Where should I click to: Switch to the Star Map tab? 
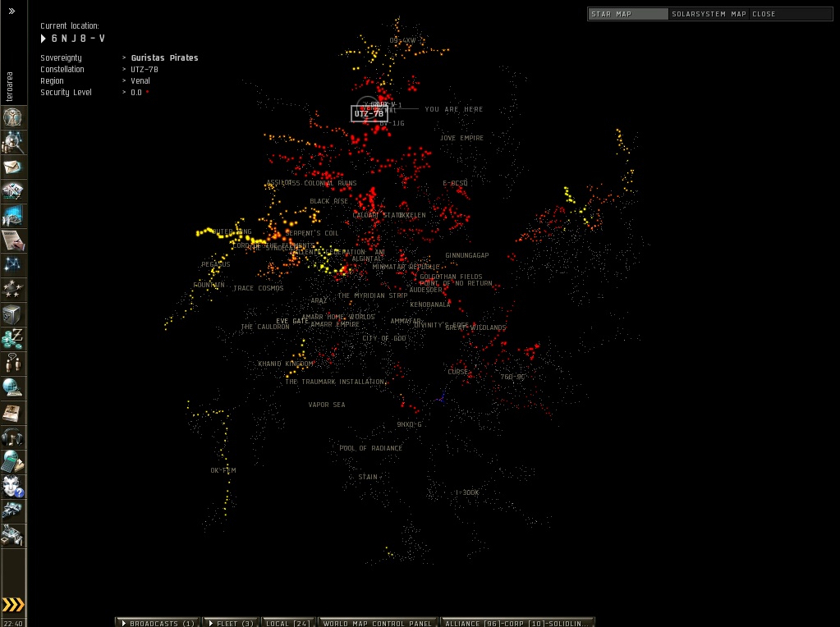pos(628,14)
